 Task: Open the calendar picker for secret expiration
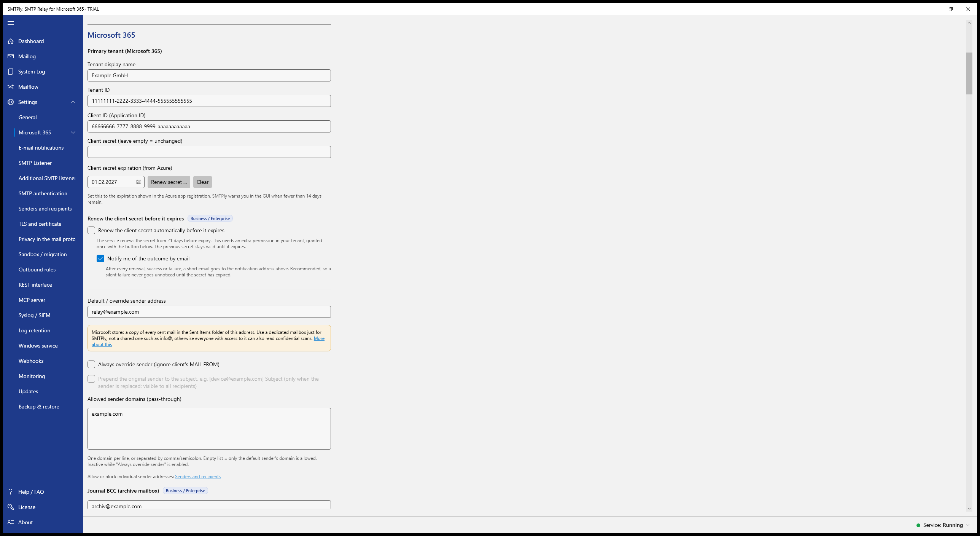click(139, 182)
